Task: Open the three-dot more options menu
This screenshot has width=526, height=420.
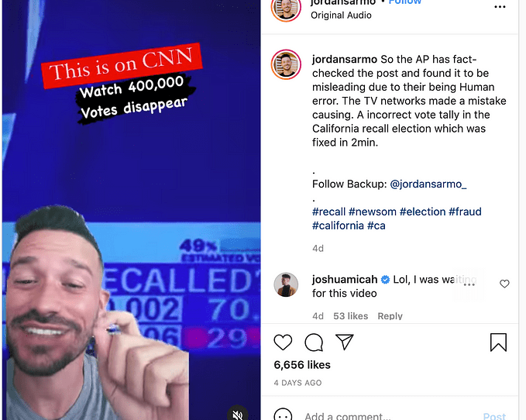Action: 500,7
